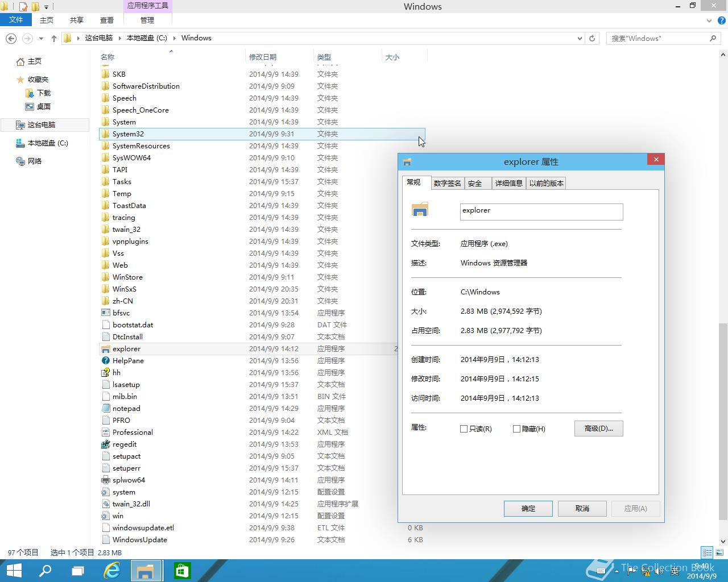The width and height of the screenshot is (728, 582).
Task: Switch to the 主页 ribbon tab
Action: point(47,20)
